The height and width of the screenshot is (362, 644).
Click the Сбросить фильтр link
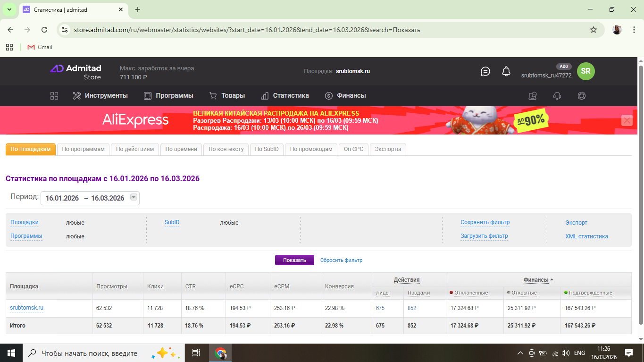coord(341,260)
